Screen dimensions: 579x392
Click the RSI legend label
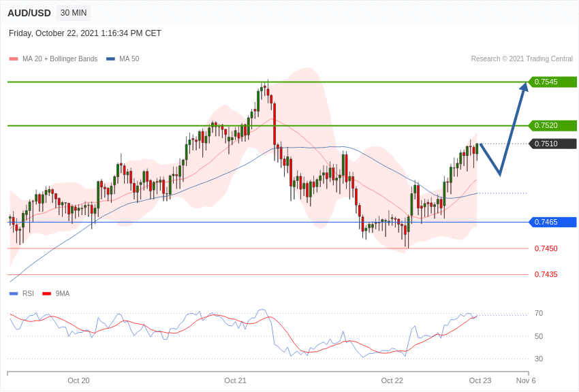pos(28,293)
